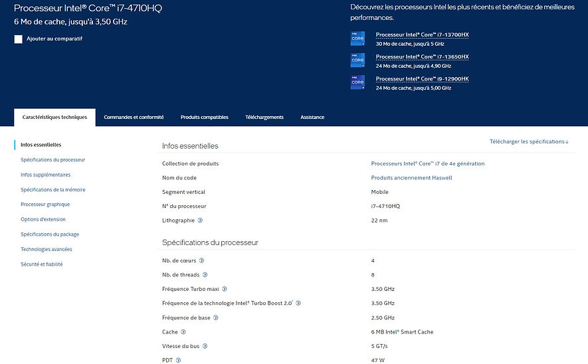Jump to Sécurité et fiabilité section

click(42, 264)
